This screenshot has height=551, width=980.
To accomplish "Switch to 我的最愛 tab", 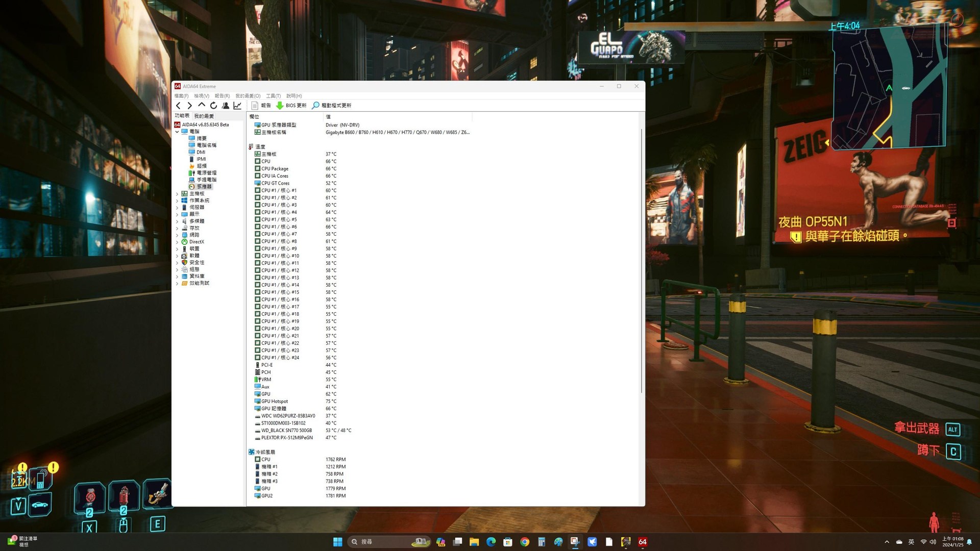I will click(x=204, y=116).
